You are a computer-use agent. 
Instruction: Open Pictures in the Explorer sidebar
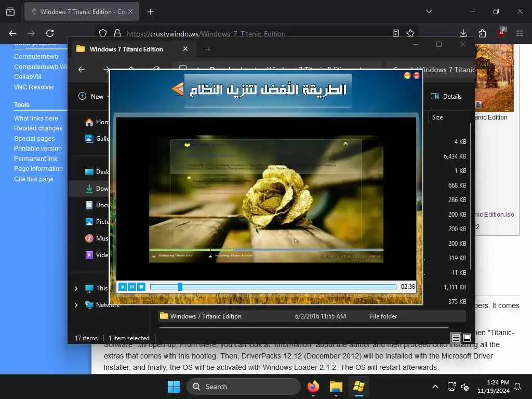point(97,221)
